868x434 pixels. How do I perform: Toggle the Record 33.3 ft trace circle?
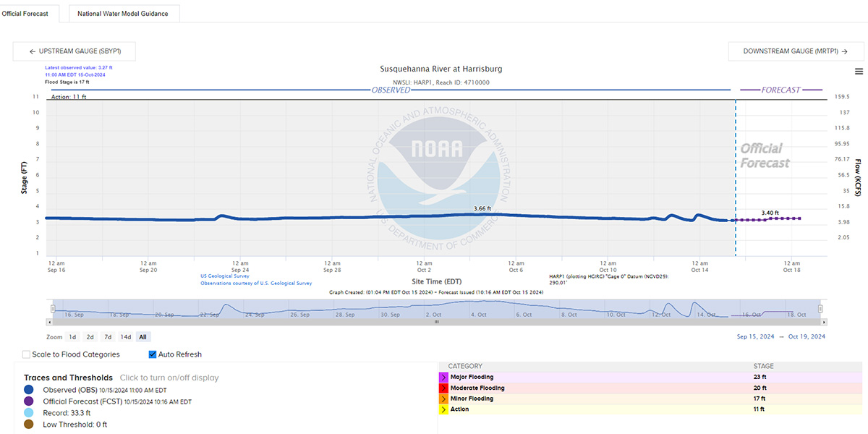29,412
